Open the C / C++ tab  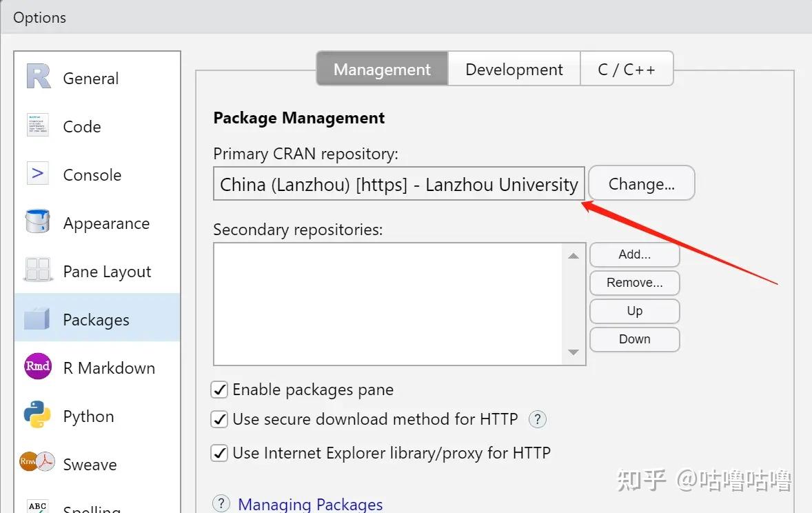(x=627, y=70)
